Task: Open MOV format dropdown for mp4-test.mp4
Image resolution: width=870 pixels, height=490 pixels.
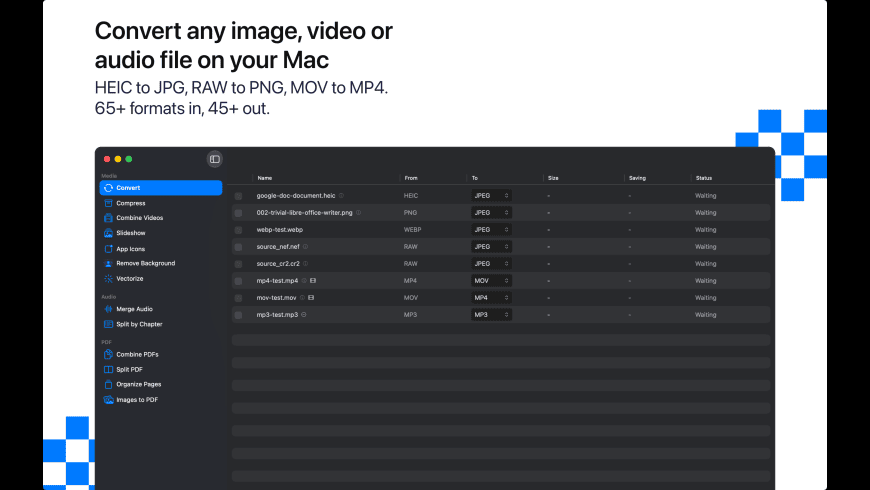Action: pyautogui.click(x=491, y=281)
